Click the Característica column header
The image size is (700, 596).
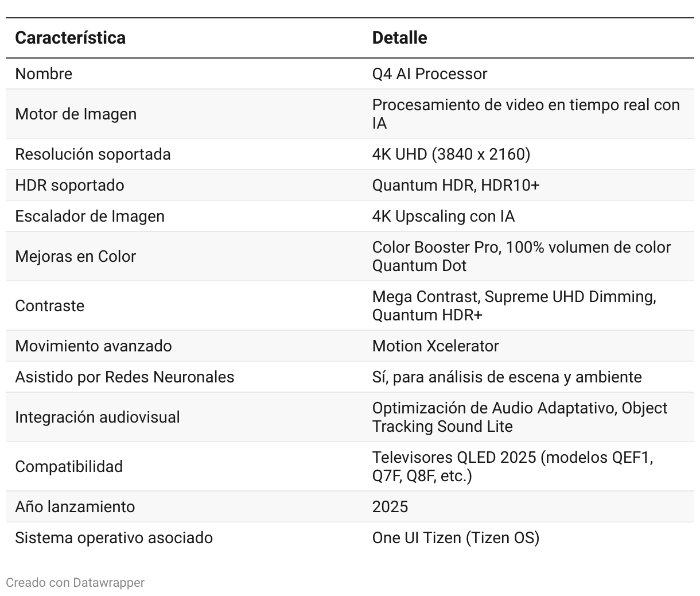(70, 38)
